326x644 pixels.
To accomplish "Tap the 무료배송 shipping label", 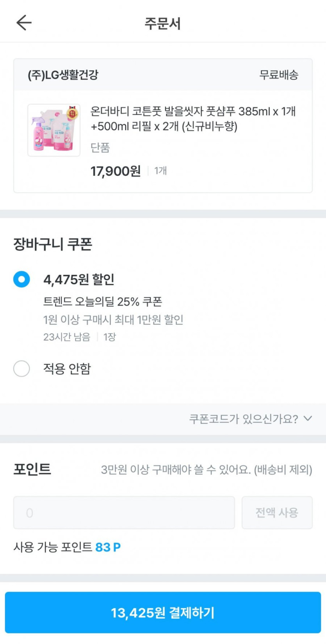I will 279,75.
